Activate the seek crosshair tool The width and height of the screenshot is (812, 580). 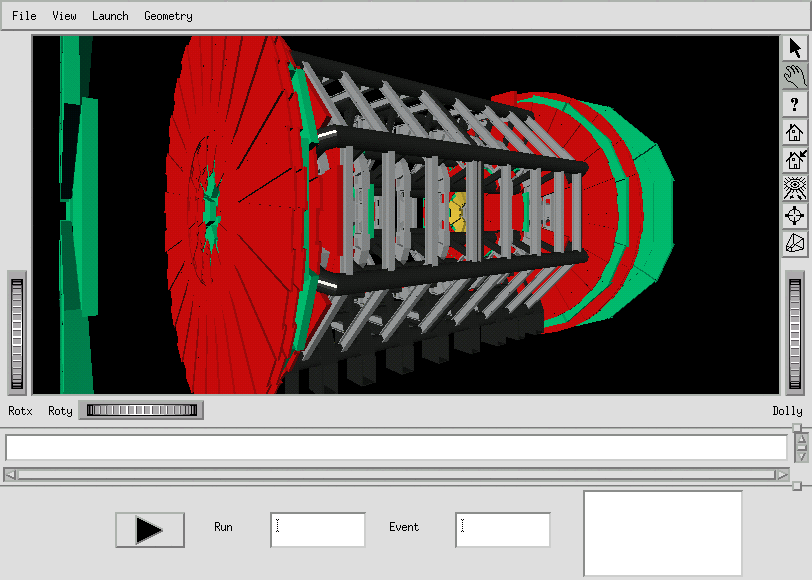click(795, 216)
